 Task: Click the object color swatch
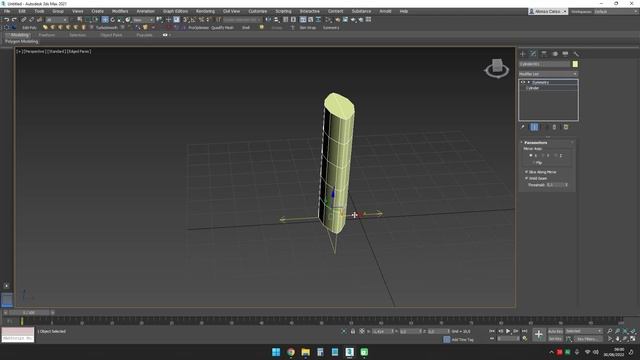[575, 64]
